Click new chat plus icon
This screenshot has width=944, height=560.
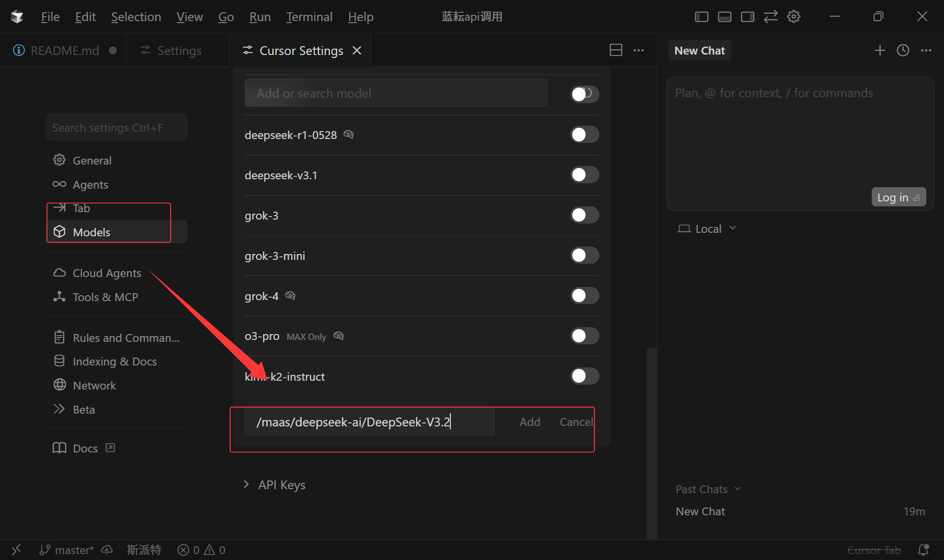click(x=880, y=50)
